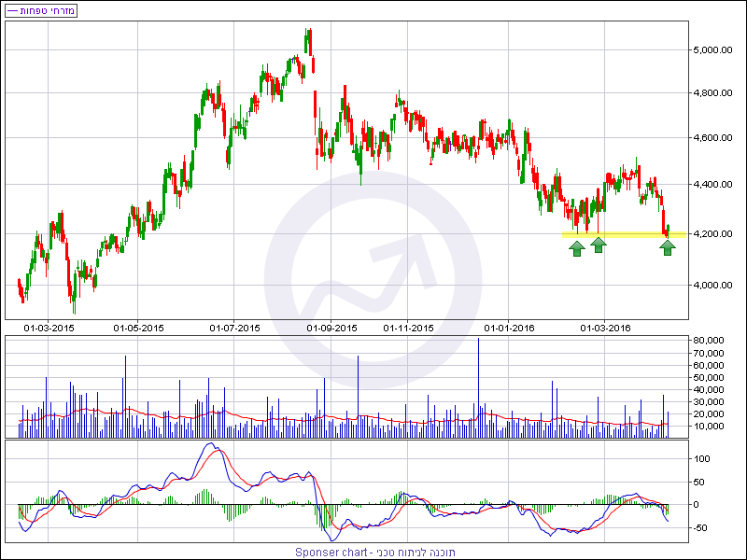This screenshot has width=747, height=560.
Task: Click the -50 oscillator axis label
Action: point(701,527)
